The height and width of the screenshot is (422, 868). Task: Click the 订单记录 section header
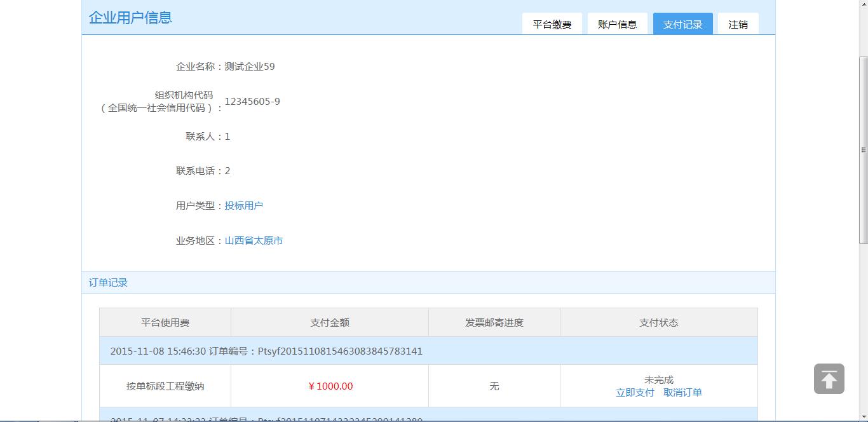(x=109, y=283)
